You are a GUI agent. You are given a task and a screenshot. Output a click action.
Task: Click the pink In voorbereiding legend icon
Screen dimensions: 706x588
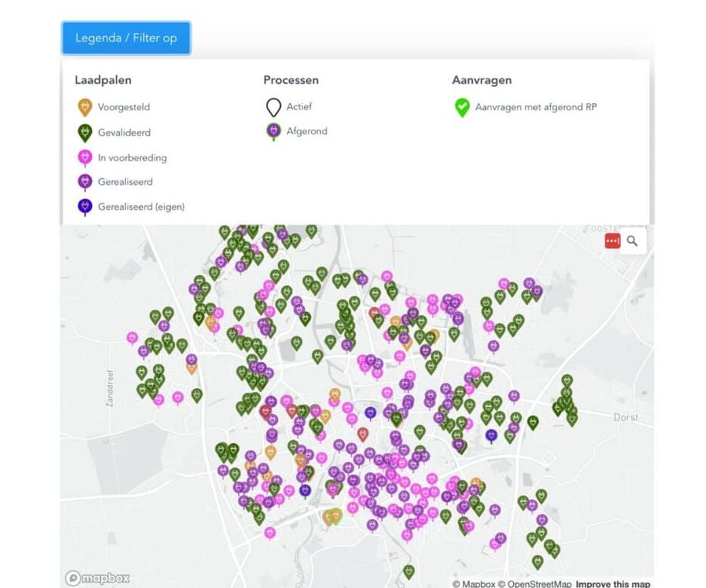[85, 158]
